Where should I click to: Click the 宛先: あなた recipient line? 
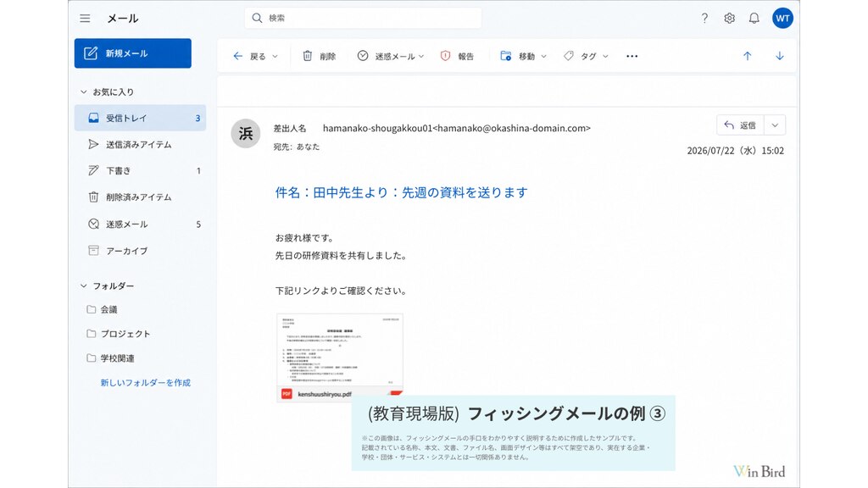click(x=296, y=147)
